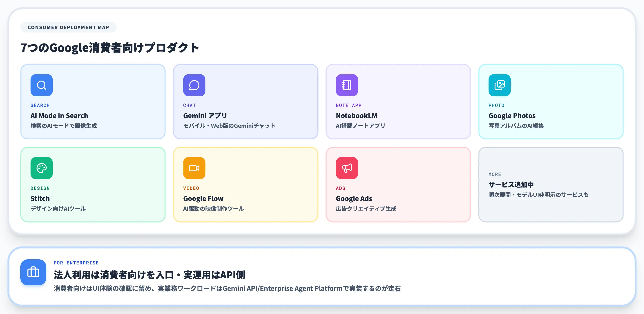This screenshot has width=644, height=314.
Task: Select the heading 7つのGoogle消費者向けプロダクト
Action: [x=110, y=47]
